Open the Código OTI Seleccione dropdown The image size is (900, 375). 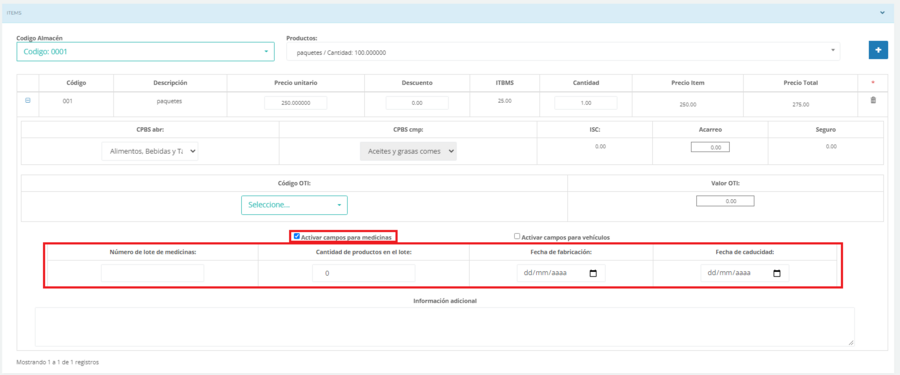click(x=294, y=205)
